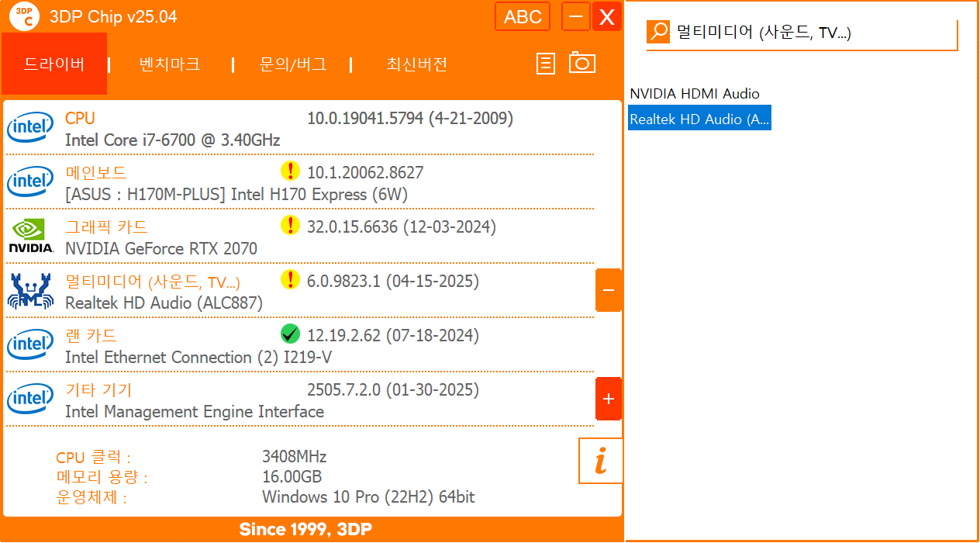Open the 멀티미디어 (사운드, TV...) driver link
The height and width of the screenshot is (543, 980).
click(x=153, y=281)
